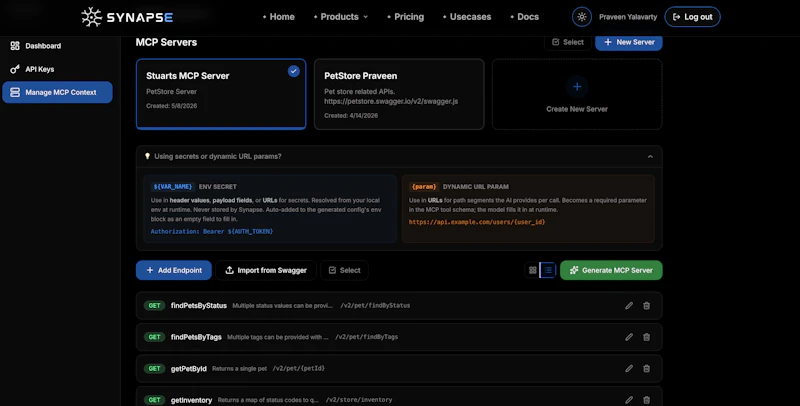The width and height of the screenshot is (800, 406).
Task: Delete the findPetsByStatus endpoint
Action: click(x=646, y=306)
